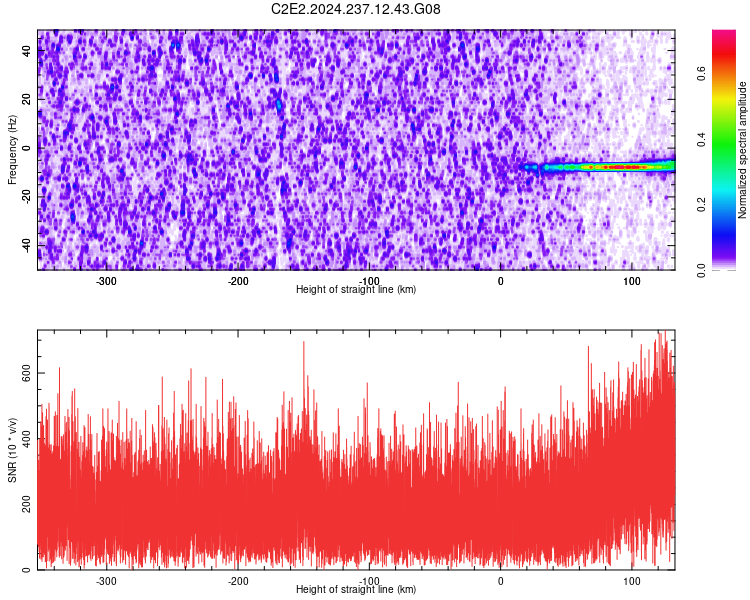This screenshot has width=750, height=600.
Task: Click the 100 tick under the spectrogram
Action: click(x=632, y=281)
